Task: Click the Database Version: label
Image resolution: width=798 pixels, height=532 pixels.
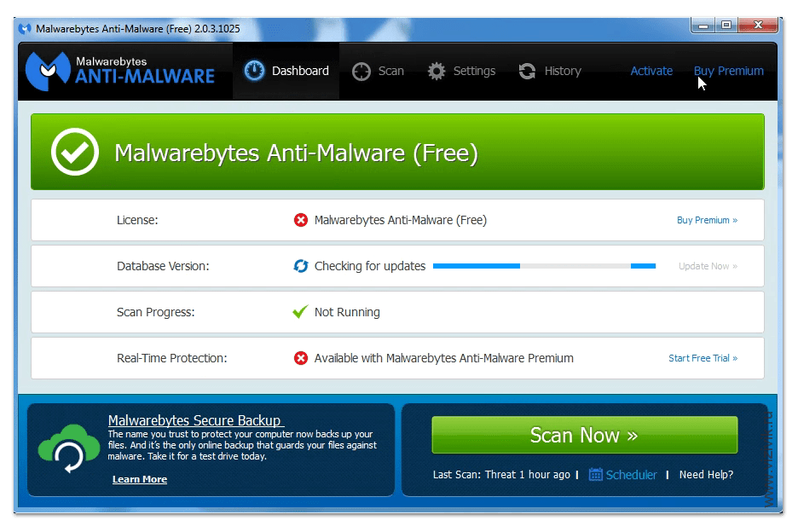Action: (x=163, y=266)
